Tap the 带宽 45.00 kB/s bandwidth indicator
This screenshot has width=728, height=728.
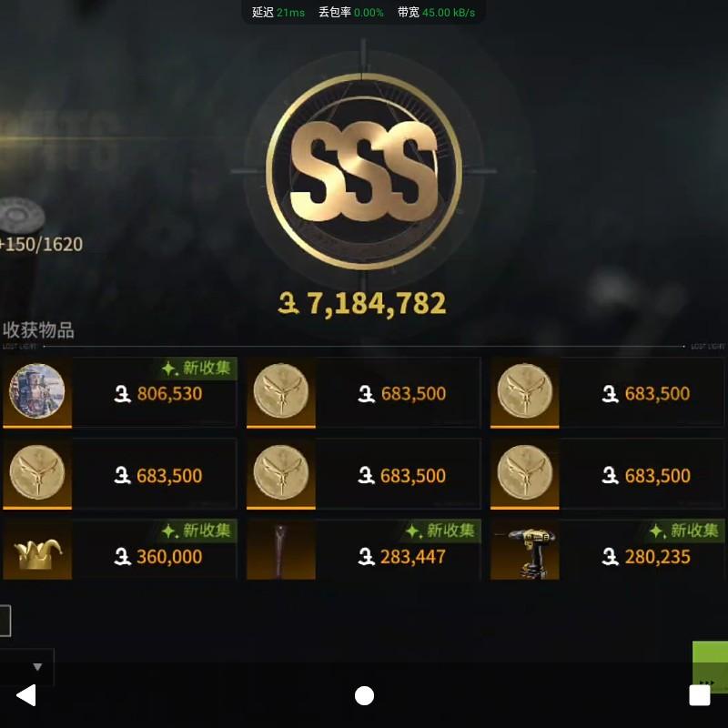[x=437, y=12]
